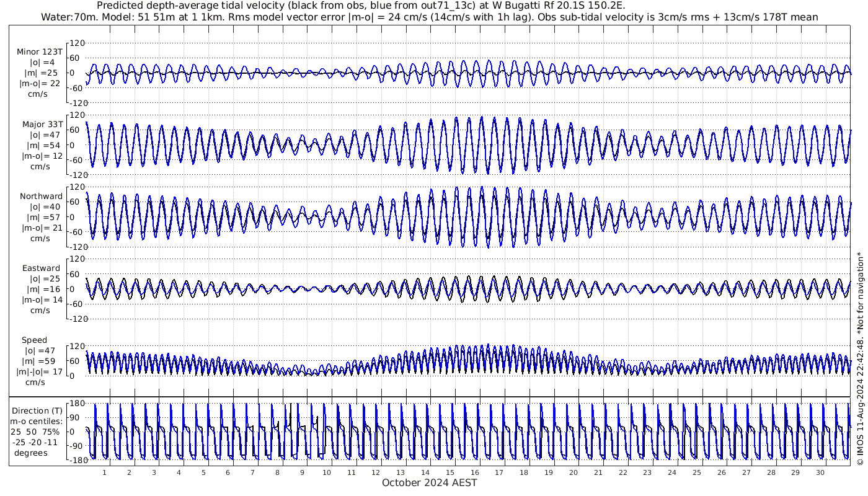Select the 'Northward' panel label
Screen dimensions: 868x496
click(x=41, y=196)
